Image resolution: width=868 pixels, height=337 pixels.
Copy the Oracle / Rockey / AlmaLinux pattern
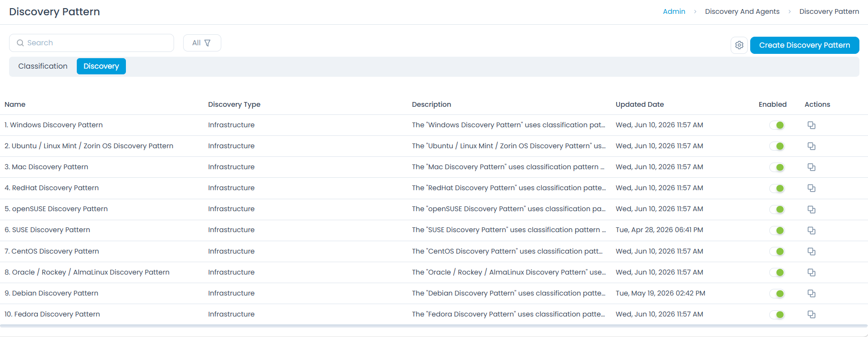click(x=811, y=272)
